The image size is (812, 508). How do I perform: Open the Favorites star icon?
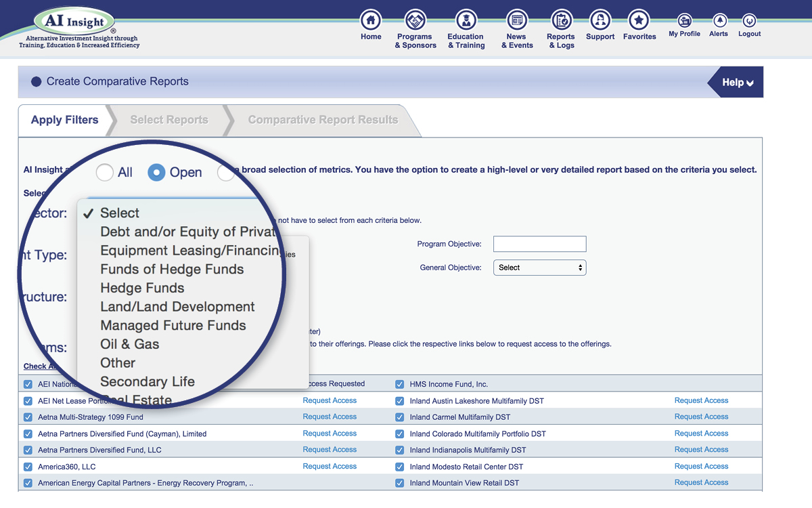639,20
